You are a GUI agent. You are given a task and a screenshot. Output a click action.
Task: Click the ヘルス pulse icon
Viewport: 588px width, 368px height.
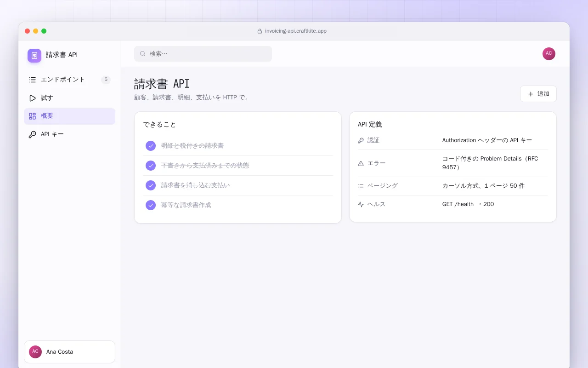[x=361, y=204]
